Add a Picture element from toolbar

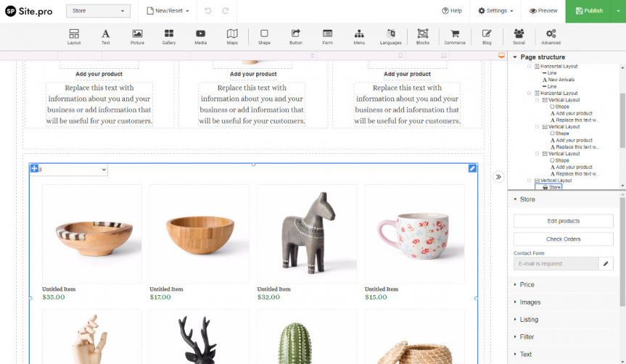137,36
